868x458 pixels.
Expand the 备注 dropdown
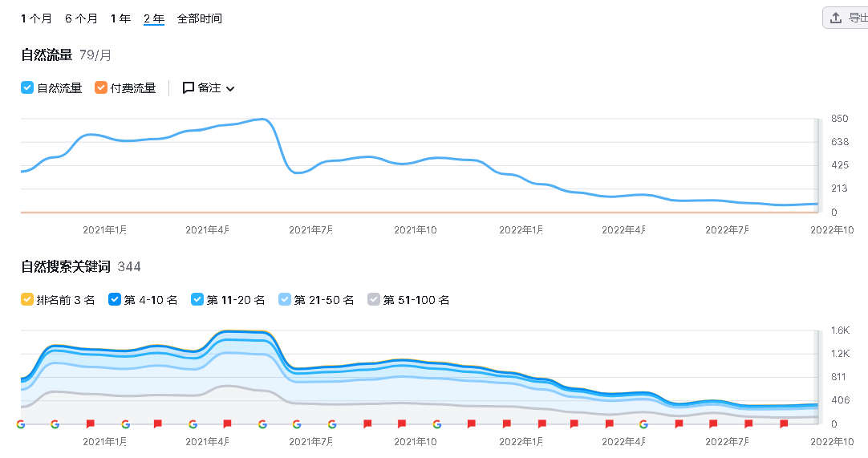click(x=230, y=89)
